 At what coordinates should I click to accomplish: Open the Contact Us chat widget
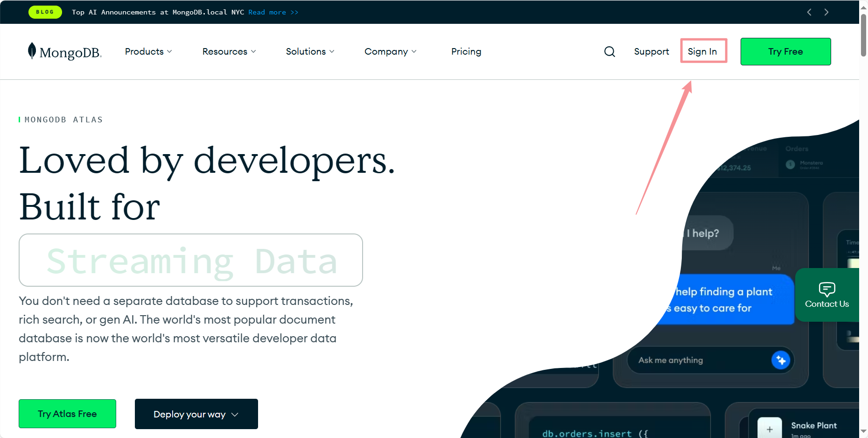point(826,295)
